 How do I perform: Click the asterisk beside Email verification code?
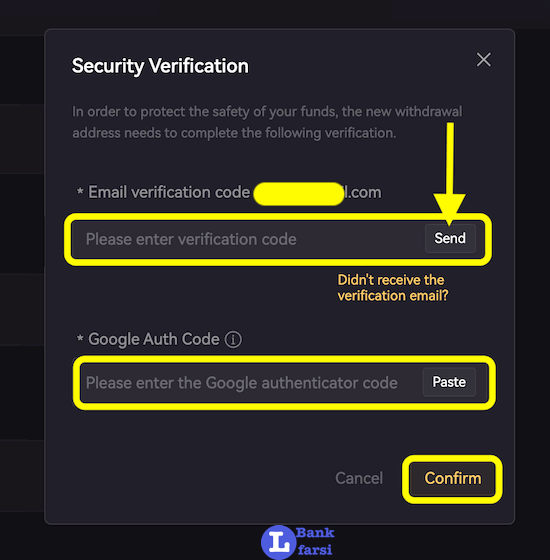tap(80, 191)
